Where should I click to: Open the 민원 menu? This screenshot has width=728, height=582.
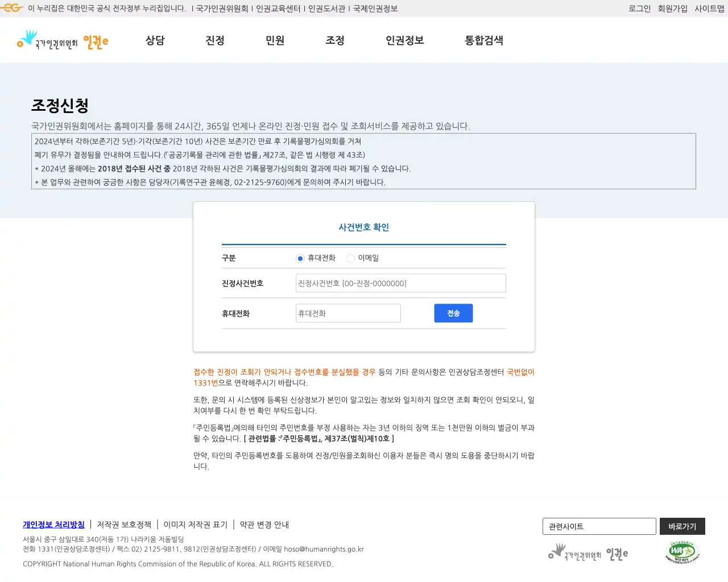point(275,40)
